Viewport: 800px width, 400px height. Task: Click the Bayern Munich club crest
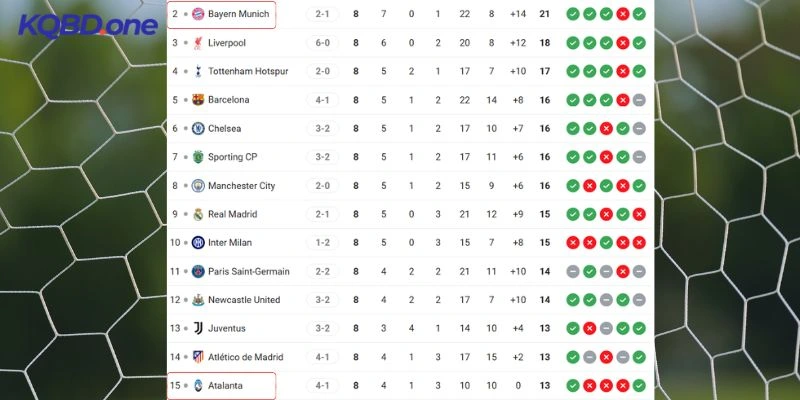[198, 14]
